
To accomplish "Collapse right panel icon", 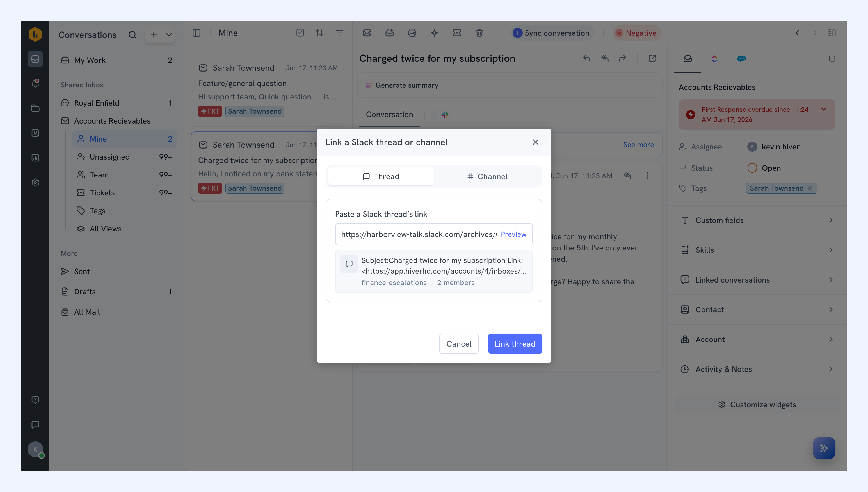I will tap(832, 59).
